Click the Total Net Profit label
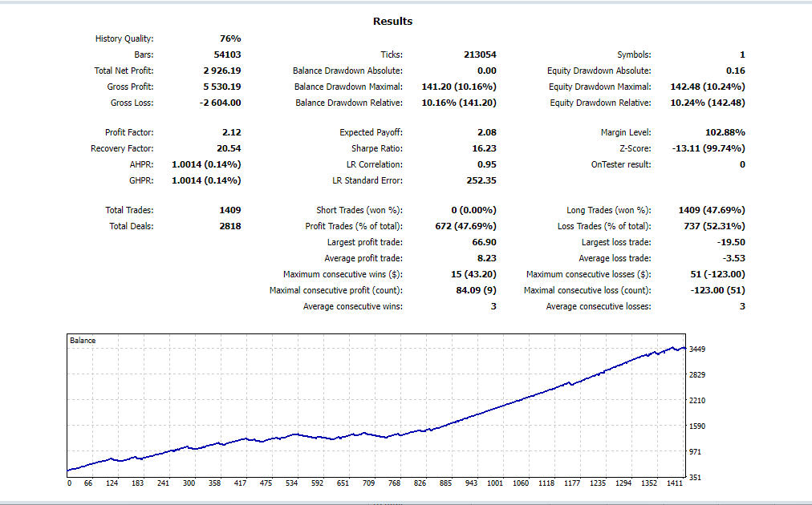 point(124,71)
